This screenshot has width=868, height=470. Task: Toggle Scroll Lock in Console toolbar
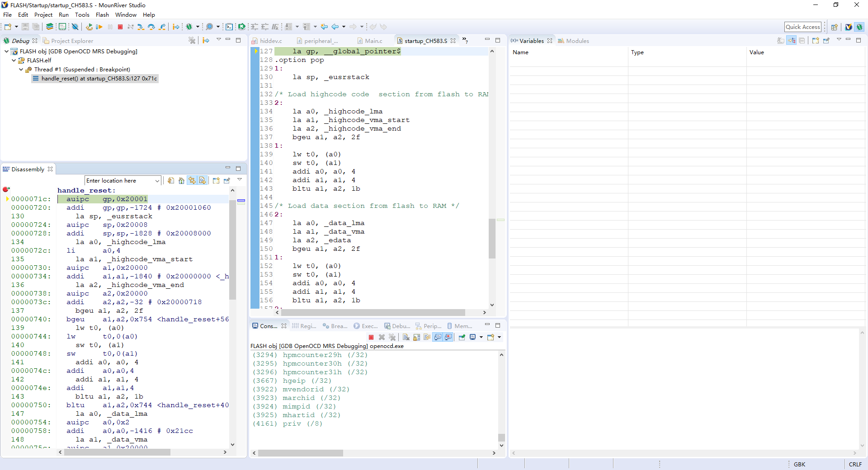416,337
